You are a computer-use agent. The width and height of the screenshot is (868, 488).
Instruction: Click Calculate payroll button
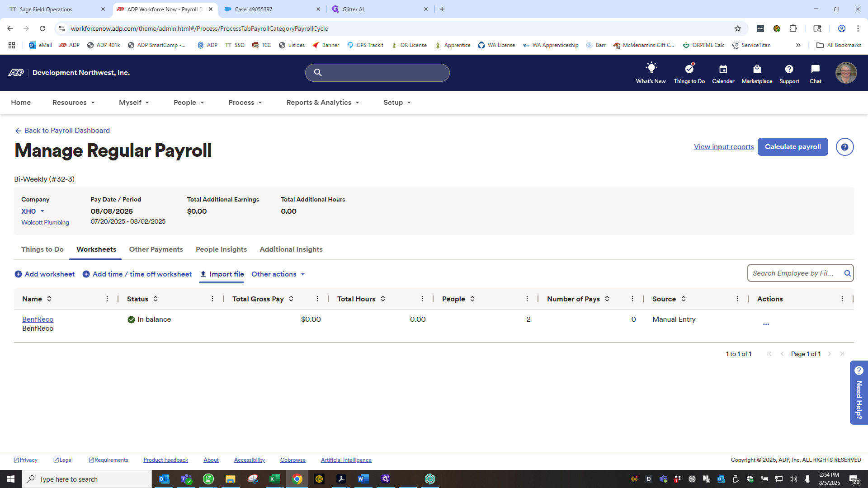point(793,147)
